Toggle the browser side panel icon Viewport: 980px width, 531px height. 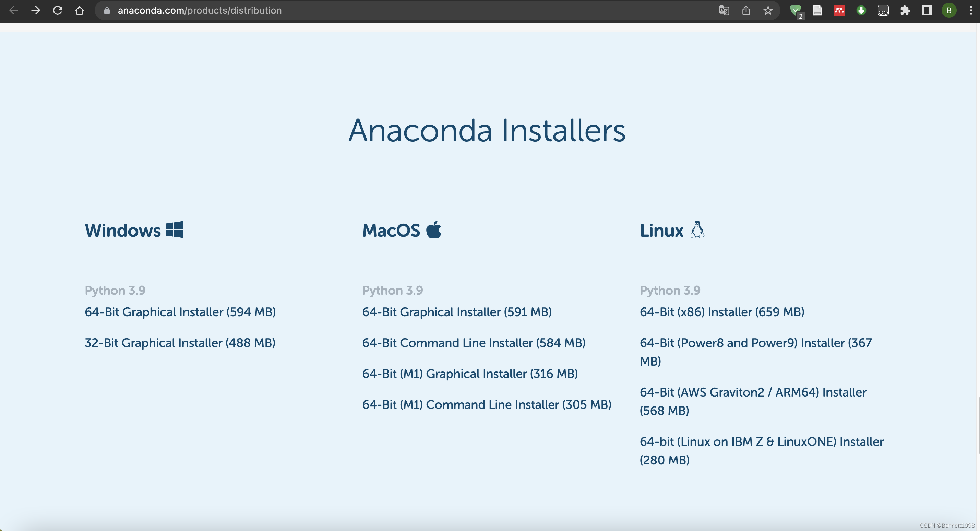(927, 10)
